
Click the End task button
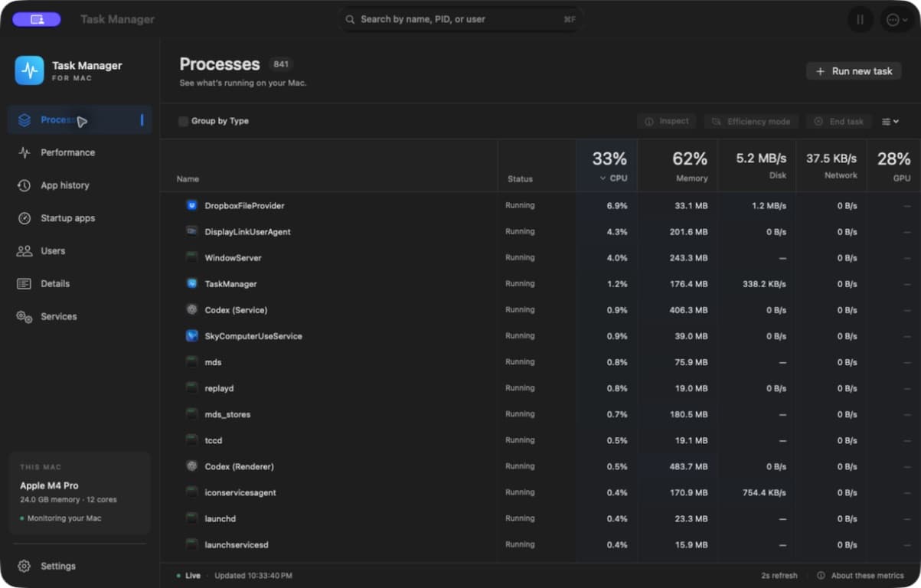(839, 122)
